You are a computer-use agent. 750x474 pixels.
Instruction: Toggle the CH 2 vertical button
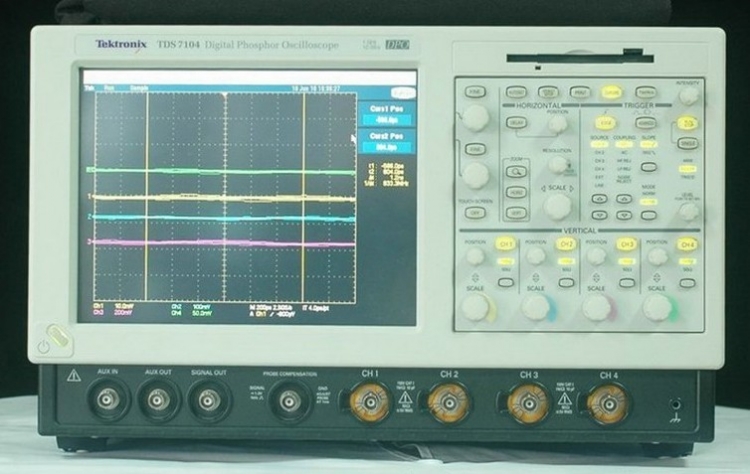click(x=565, y=244)
